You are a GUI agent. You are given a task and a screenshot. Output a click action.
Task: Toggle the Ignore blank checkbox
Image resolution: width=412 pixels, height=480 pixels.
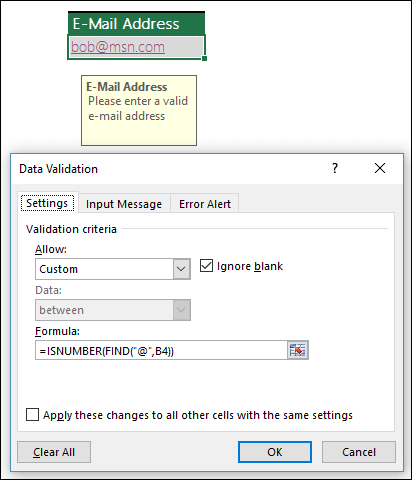coord(206,266)
